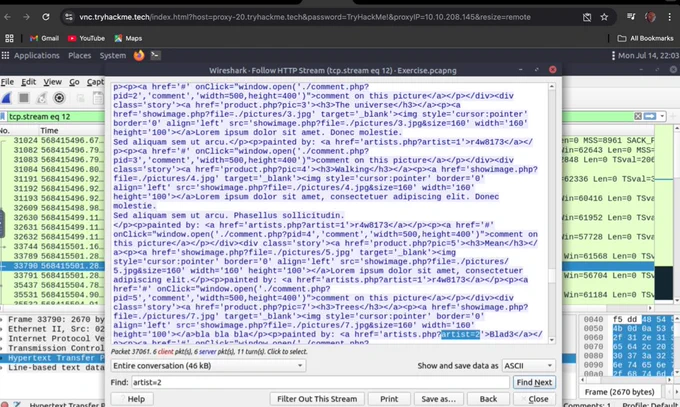680x407 pixels.
Task: Open the media control icon in browser toolbar
Action: click(631, 17)
